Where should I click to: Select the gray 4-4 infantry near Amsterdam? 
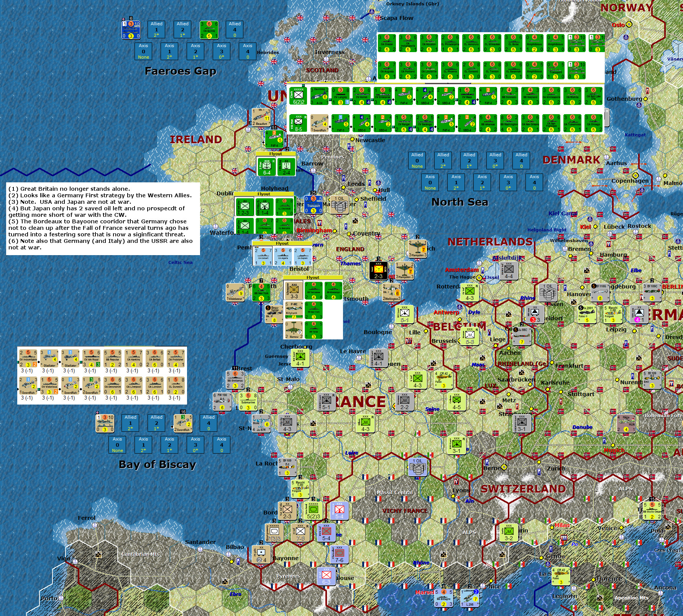[x=509, y=270]
